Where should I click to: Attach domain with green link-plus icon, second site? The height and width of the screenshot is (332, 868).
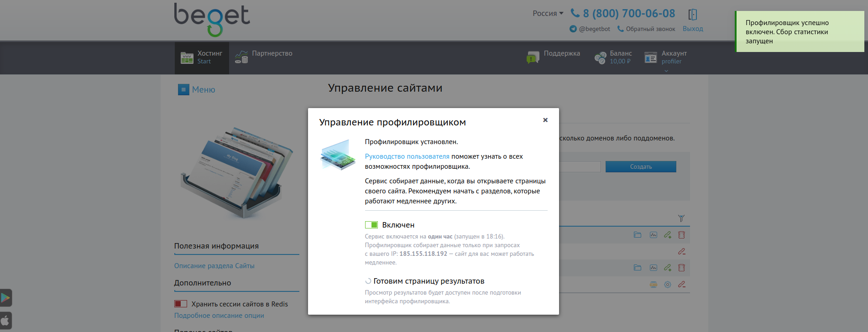tap(668, 268)
